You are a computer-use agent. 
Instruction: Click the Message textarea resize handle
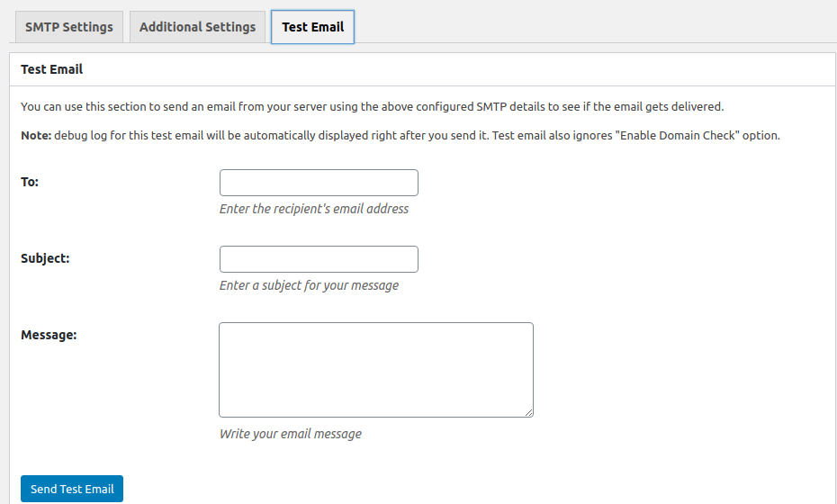[528, 412]
